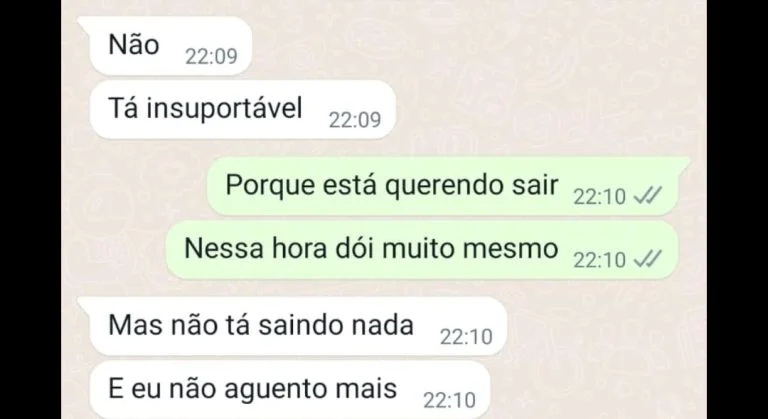Click the 22:10 timestamp on 'Mas não tá saindo nada'

pyautogui.click(x=466, y=337)
